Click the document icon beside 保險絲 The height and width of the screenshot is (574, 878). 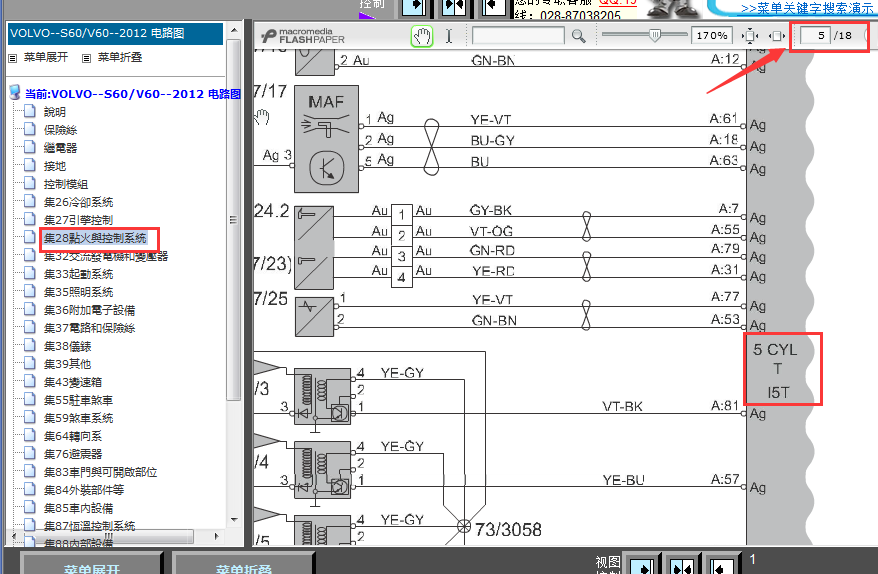[x=30, y=129]
